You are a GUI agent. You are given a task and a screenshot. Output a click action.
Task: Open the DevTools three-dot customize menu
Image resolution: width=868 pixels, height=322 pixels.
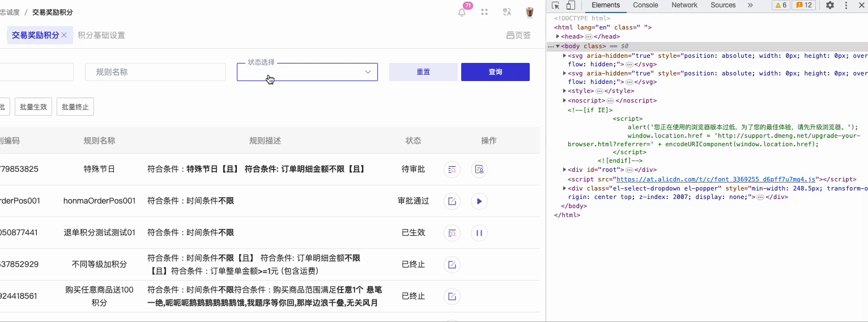pos(845,5)
